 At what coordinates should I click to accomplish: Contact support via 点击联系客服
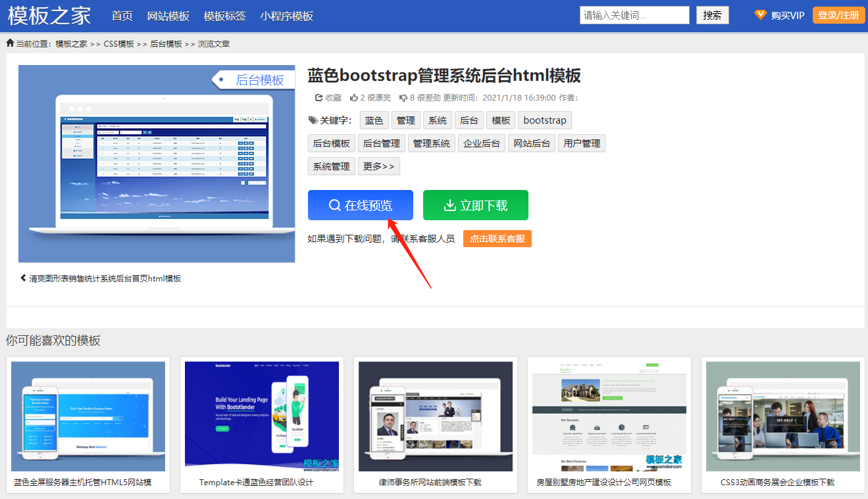point(497,238)
